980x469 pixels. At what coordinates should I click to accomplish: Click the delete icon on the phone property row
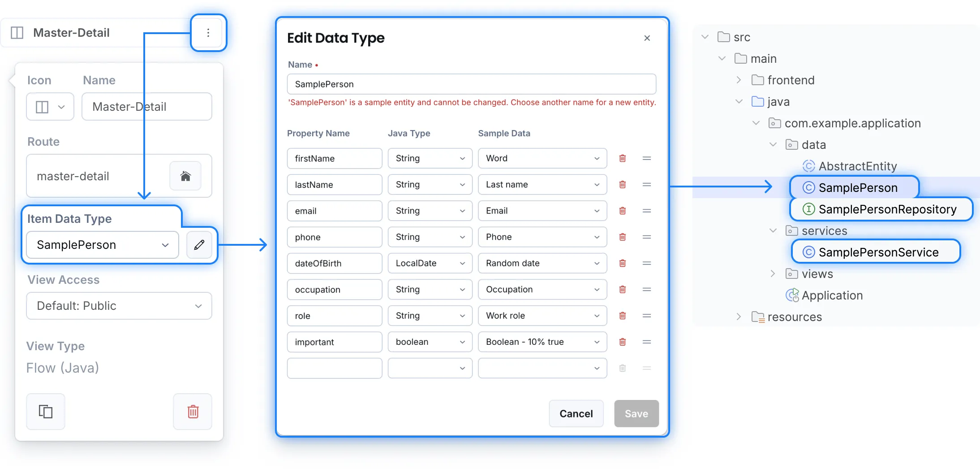point(622,237)
